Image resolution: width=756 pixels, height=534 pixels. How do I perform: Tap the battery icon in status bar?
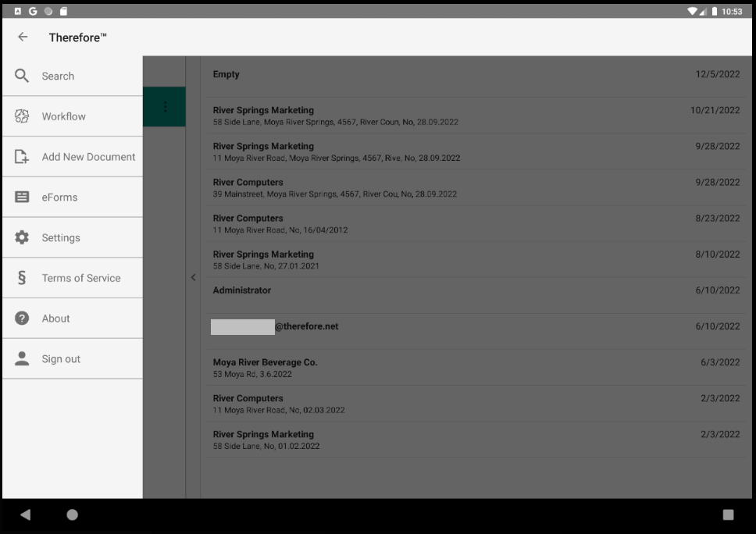click(x=714, y=11)
